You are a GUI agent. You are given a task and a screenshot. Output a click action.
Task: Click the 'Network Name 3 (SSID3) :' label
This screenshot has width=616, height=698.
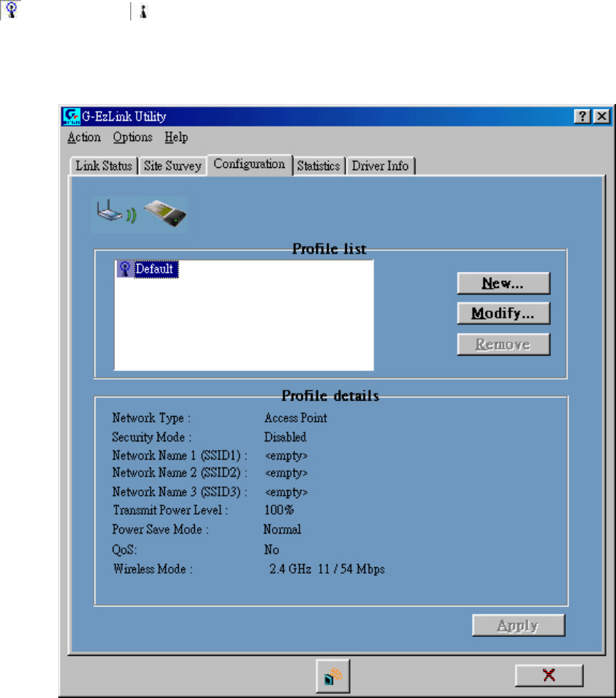[180, 492]
